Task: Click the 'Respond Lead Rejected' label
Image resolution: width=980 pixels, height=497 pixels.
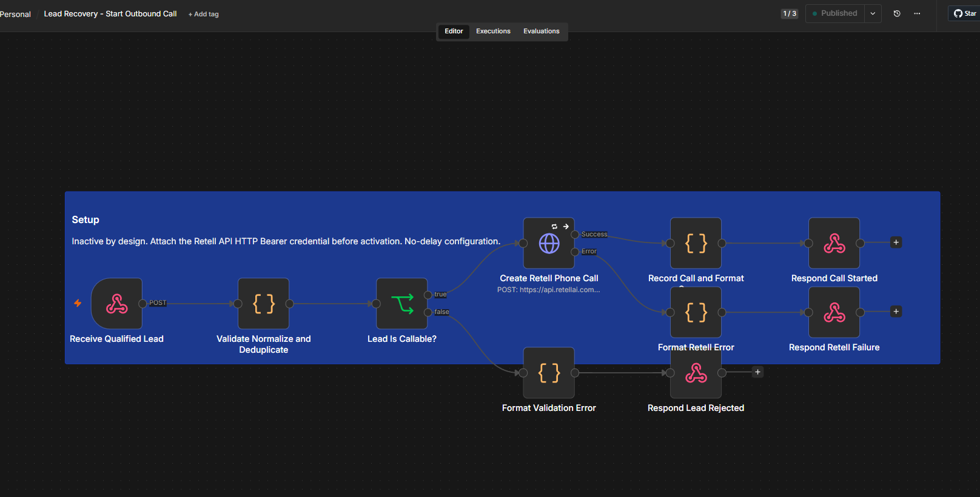Action: [x=696, y=408]
